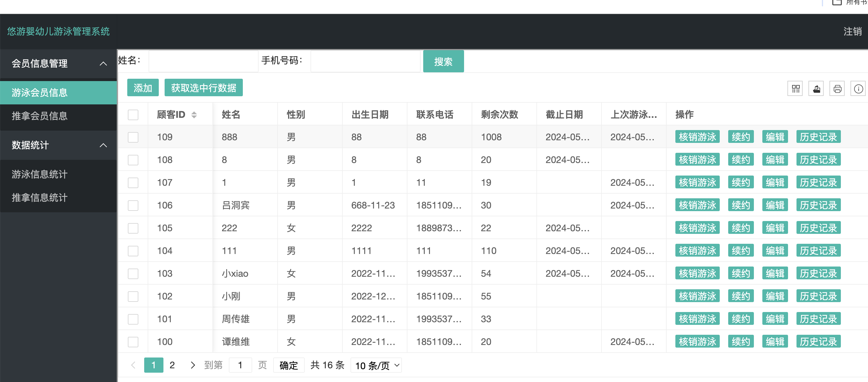Click name cell 周传雄

[236, 319]
